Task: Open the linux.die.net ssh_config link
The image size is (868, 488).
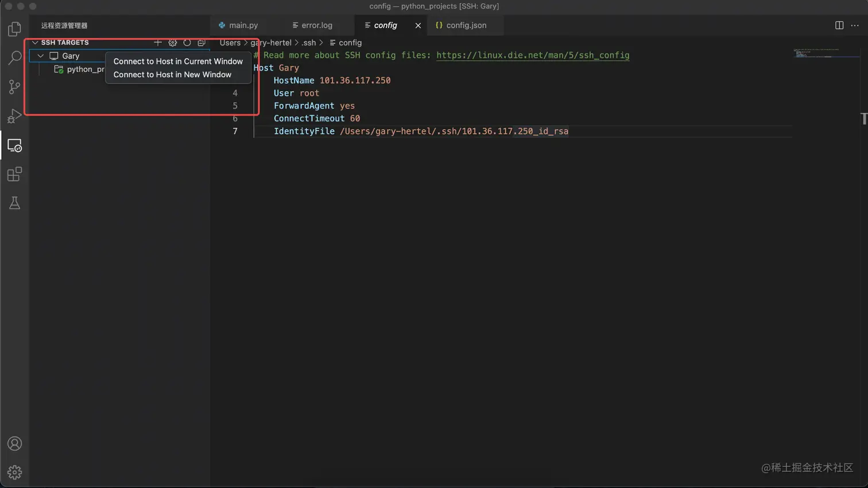Action: click(x=533, y=55)
